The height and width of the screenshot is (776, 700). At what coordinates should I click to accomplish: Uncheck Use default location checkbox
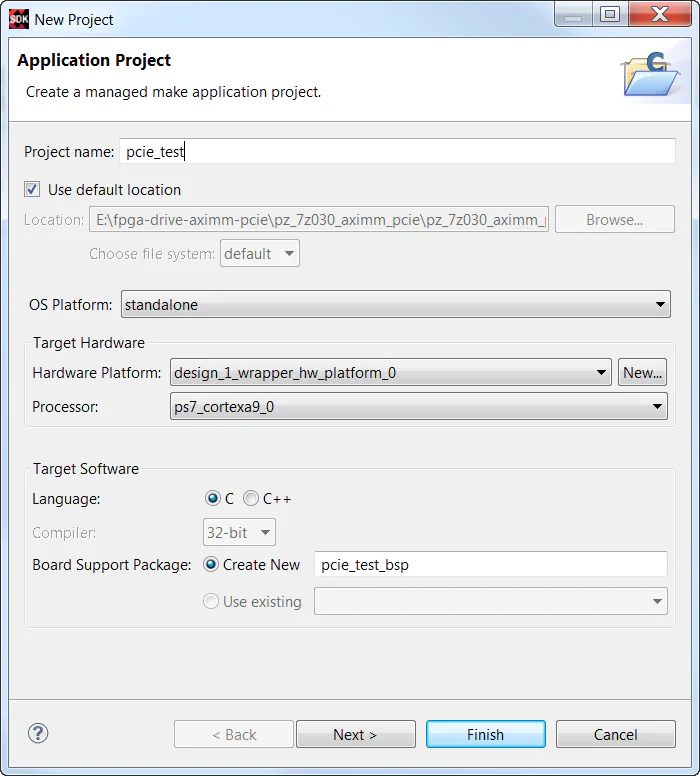(33, 189)
